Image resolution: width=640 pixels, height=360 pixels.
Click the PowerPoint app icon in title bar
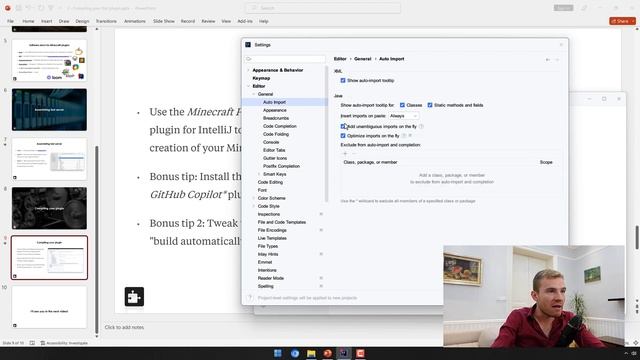[7, 8]
